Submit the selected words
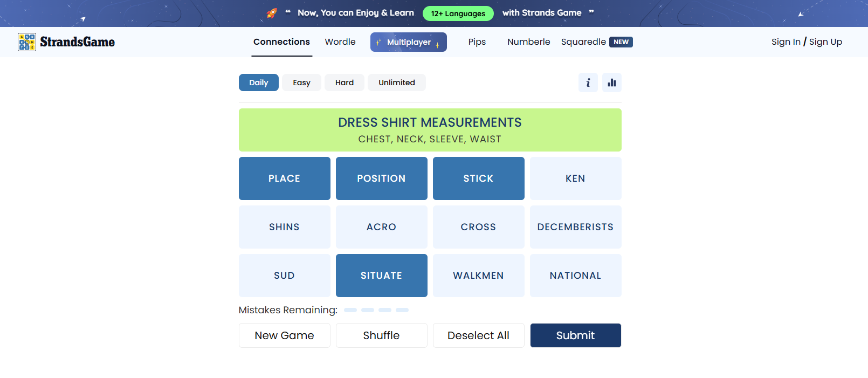The width and height of the screenshot is (868, 378). click(576, 335)
